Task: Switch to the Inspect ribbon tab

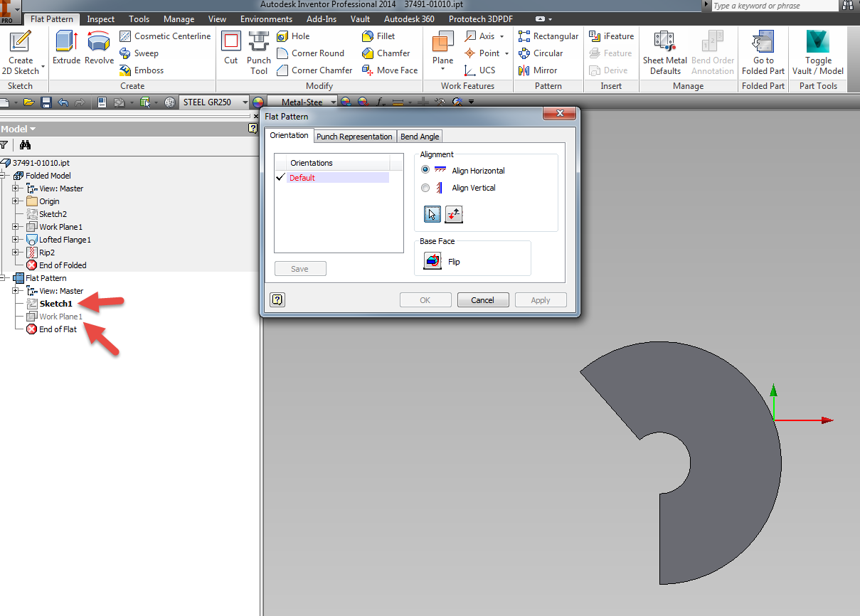Action: click(x=101, y=19)
